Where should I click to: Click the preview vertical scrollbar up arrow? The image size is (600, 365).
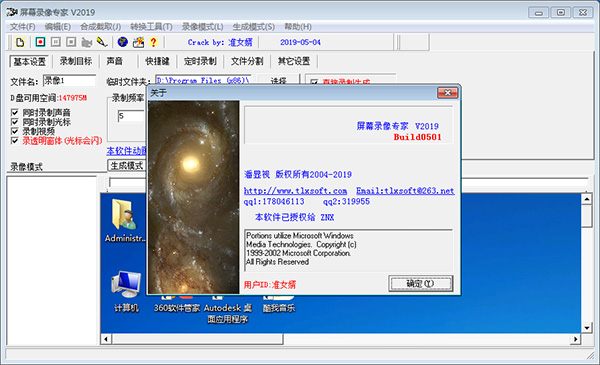pyautogui.click(x=587, y=199)
